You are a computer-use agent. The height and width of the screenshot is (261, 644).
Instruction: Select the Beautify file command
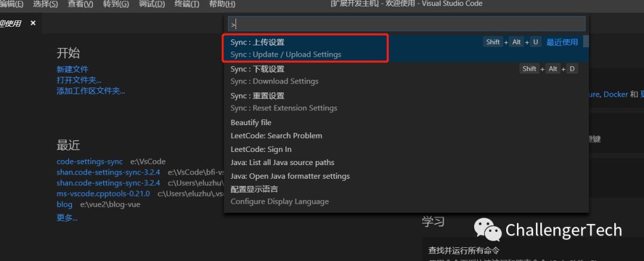click(x=406, y=122)
